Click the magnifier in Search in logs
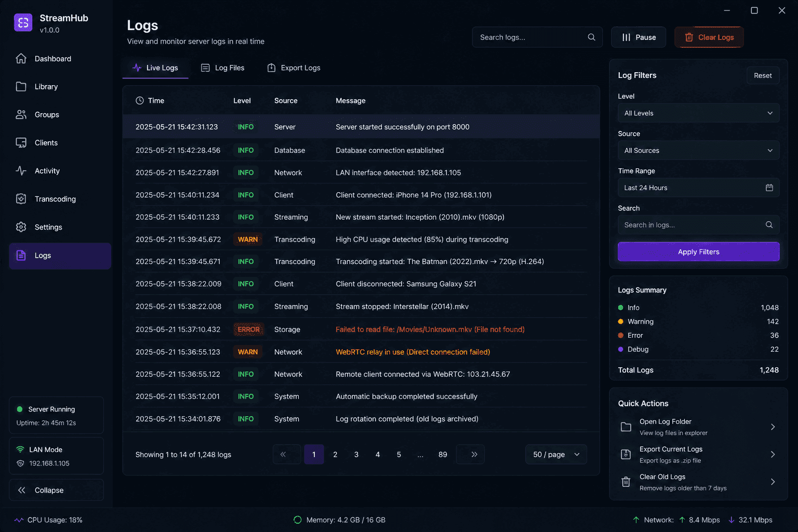798x532 pixels. pyautogui.click(x=769, y=225)
